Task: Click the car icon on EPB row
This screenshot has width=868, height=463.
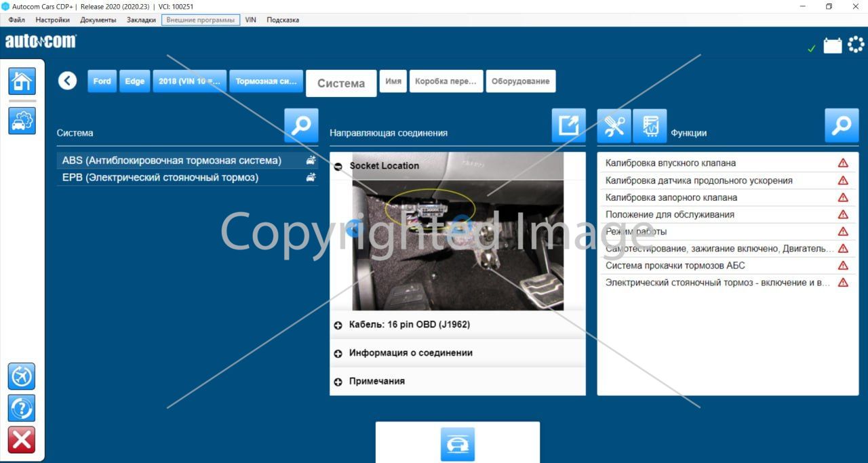Action: (311, 178)
